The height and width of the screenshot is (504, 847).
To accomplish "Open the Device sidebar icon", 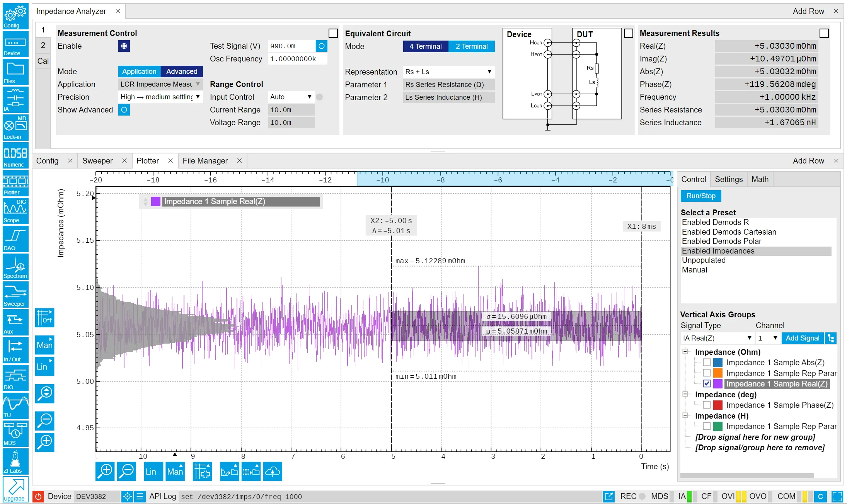I will click(x=15, y=44).
